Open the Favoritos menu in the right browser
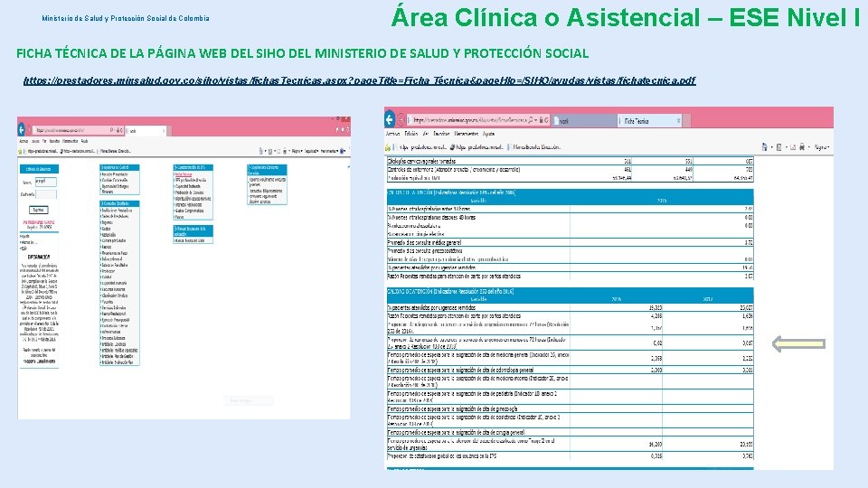This screenshot has width=868, height=488. point(441,134)
